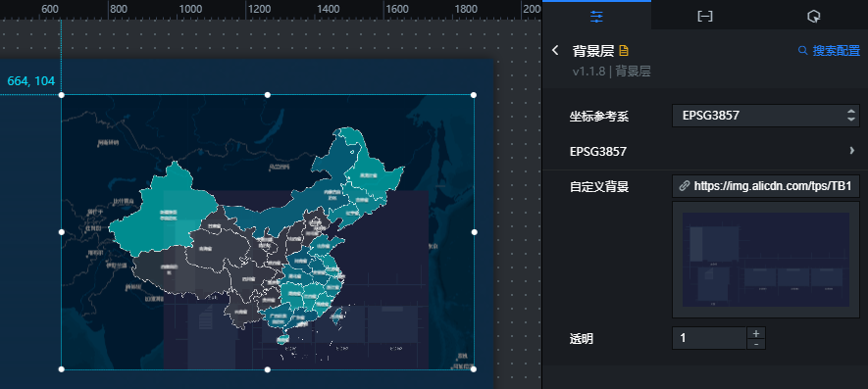Click the bottom-center selection handle
This screenshot has height=389, width=868.
[268, 369]
